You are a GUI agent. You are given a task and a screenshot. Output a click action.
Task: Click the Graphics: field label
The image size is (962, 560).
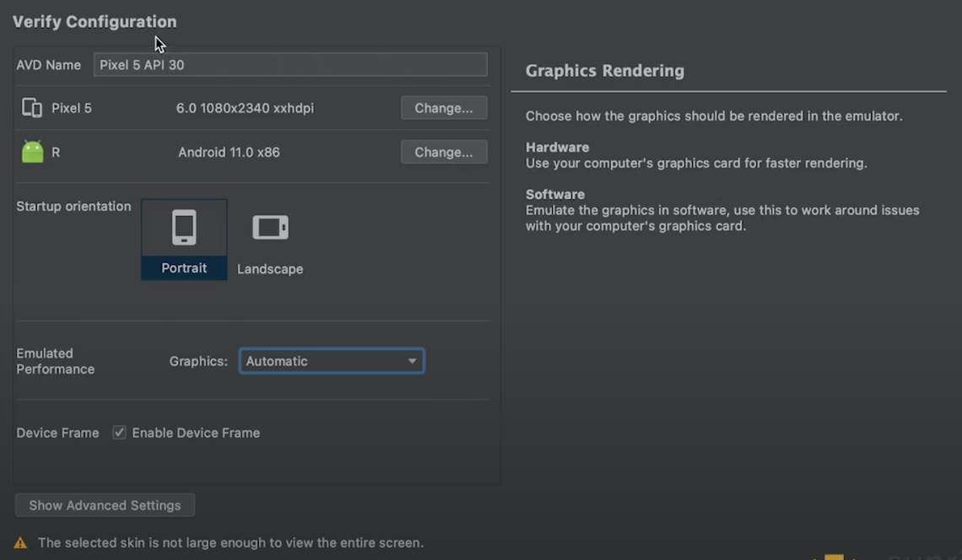click(x=198, y=361)
